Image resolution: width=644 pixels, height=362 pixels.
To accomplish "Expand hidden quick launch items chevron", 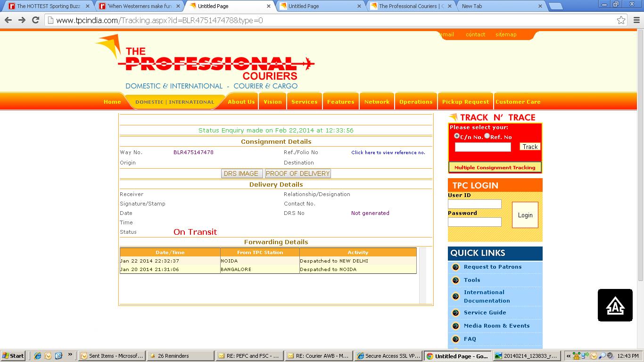I will [70, 354].
